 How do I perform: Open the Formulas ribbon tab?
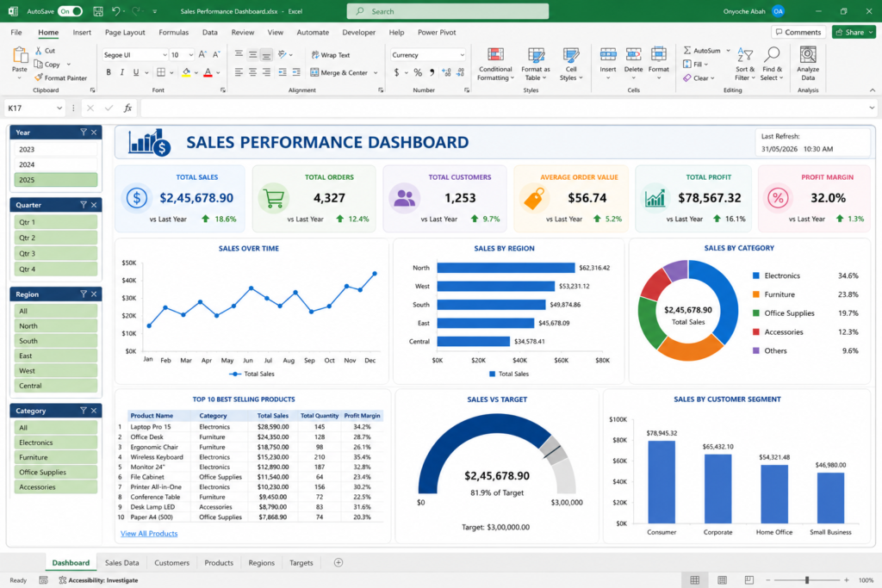coord(173,33)
